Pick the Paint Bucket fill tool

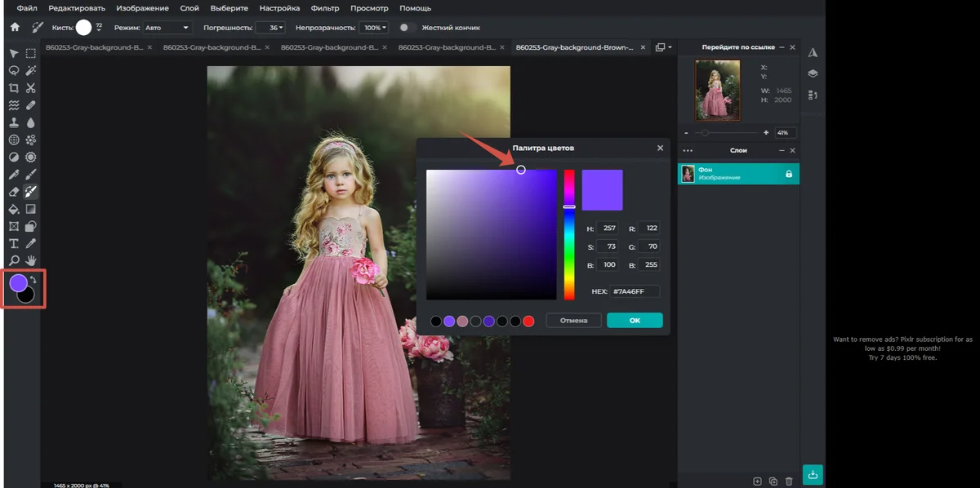(14, 209)
